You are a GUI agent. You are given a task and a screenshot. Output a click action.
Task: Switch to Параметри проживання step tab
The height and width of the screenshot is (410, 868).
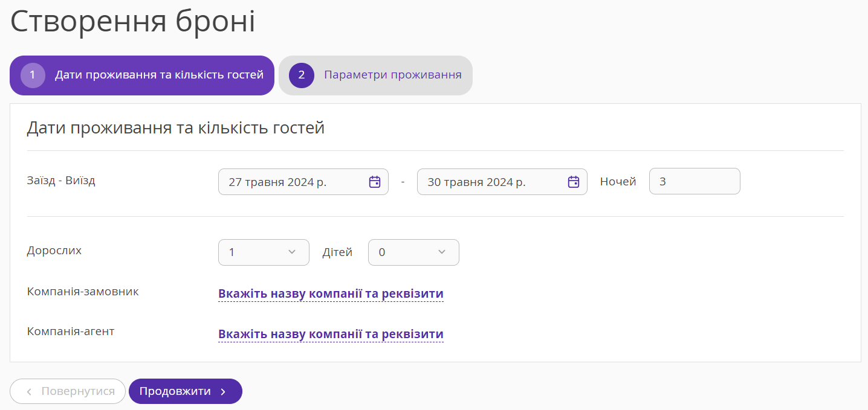coord(375,75)
